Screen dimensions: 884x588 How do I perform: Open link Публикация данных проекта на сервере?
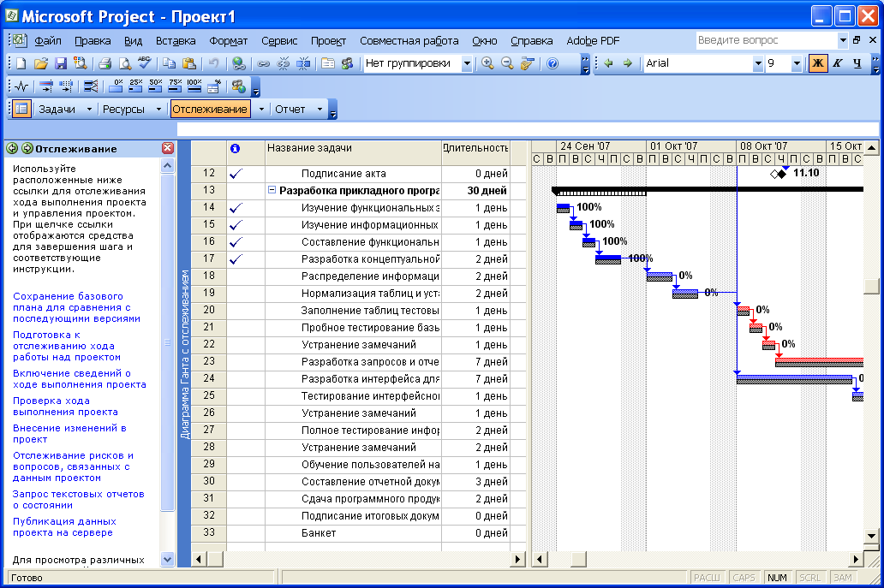64,527
